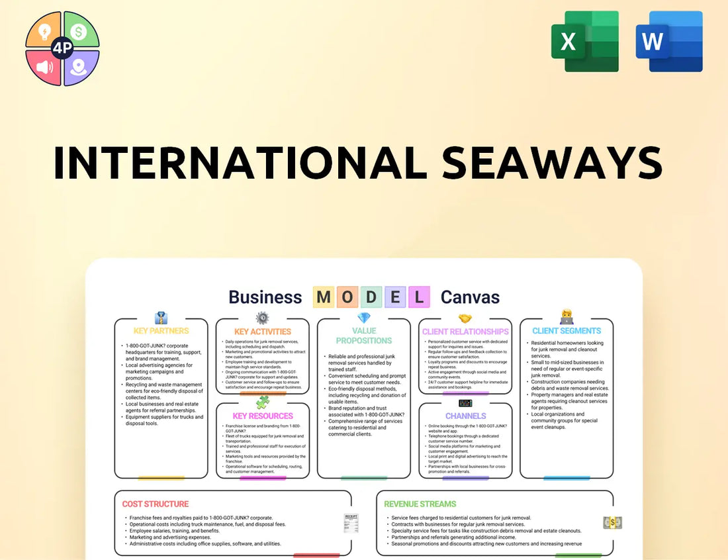728x560 pixels.
Task: Click the 4P marketing mix logo
Action: 62,48
